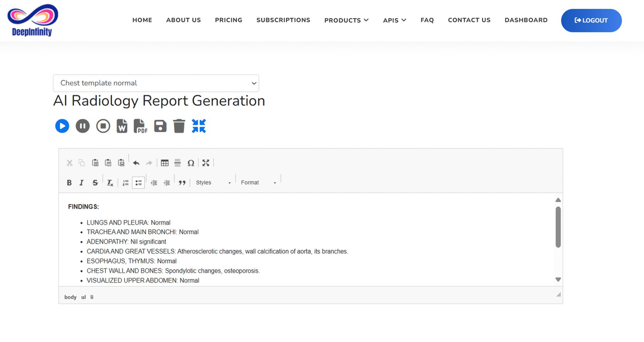The width and height of the screenshot is (644, 342).
Task: Expand the APIs menu
Action: [x=394, y=20]
